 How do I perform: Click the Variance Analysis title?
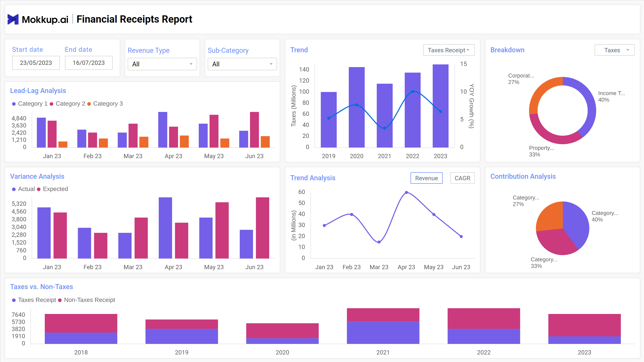tap(37, 176)
